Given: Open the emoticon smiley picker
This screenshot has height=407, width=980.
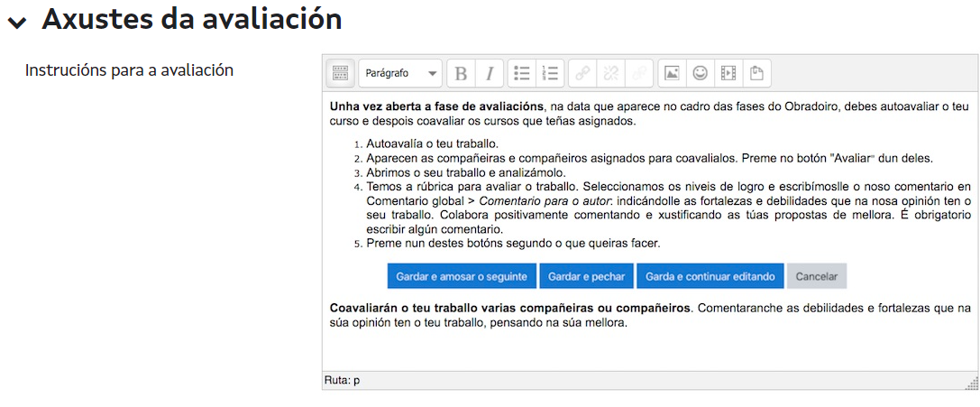Looking at the screenshot, I should coord(700,73).
